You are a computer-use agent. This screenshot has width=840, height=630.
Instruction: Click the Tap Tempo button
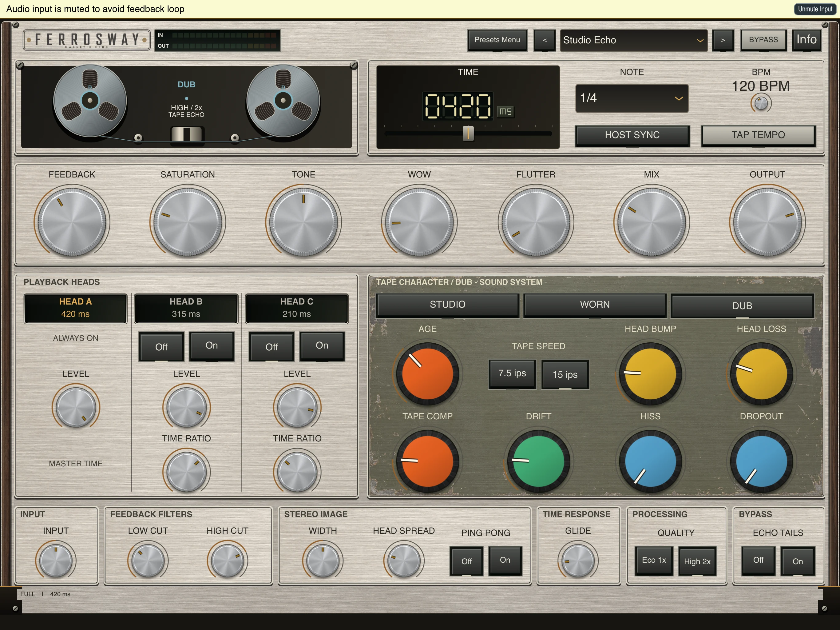(758, 135)
